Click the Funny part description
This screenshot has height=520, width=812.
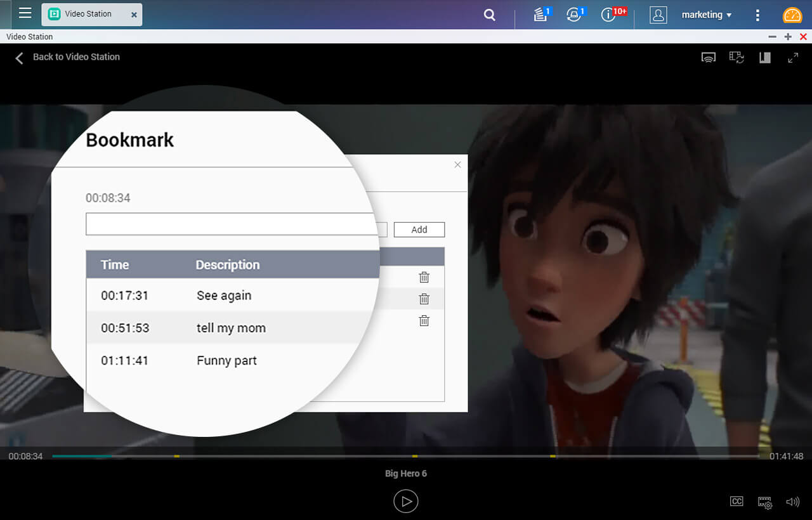tap(226, 361)
